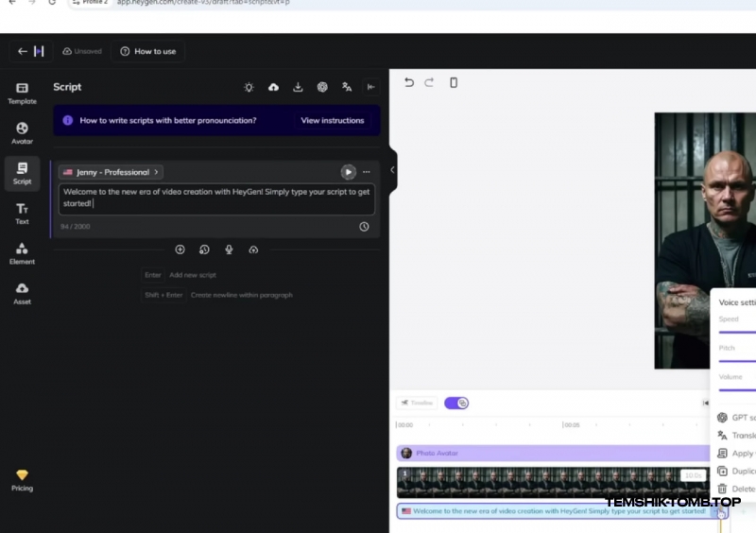The image size is (756, 533).
Task: Click the 10.0s duration badge on the clip
Action: [x=694, y=475]
